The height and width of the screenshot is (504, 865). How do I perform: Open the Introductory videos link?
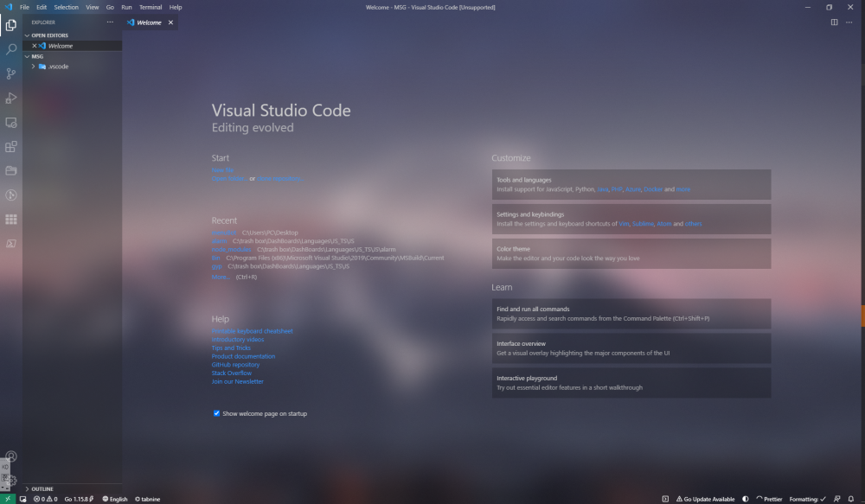238,340
